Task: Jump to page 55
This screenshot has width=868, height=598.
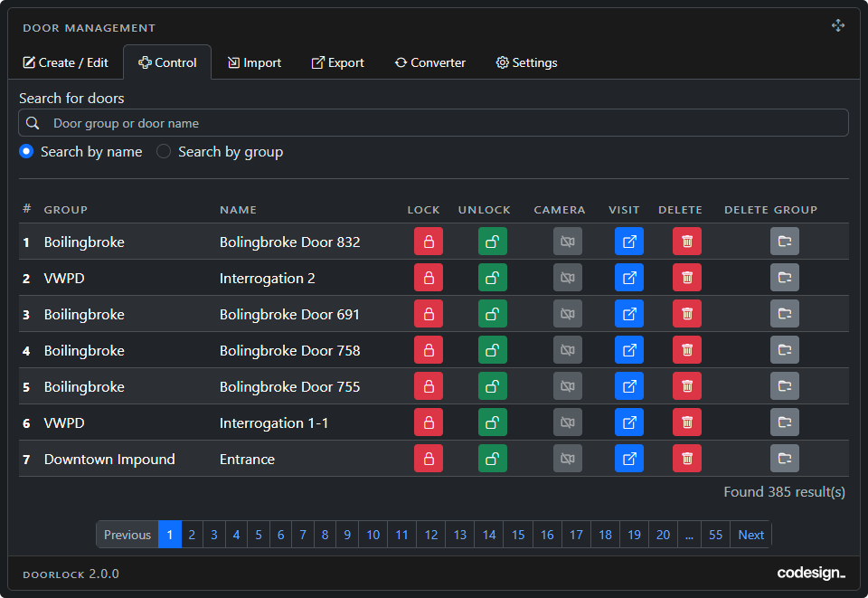Action: click(x=715, y=535)
